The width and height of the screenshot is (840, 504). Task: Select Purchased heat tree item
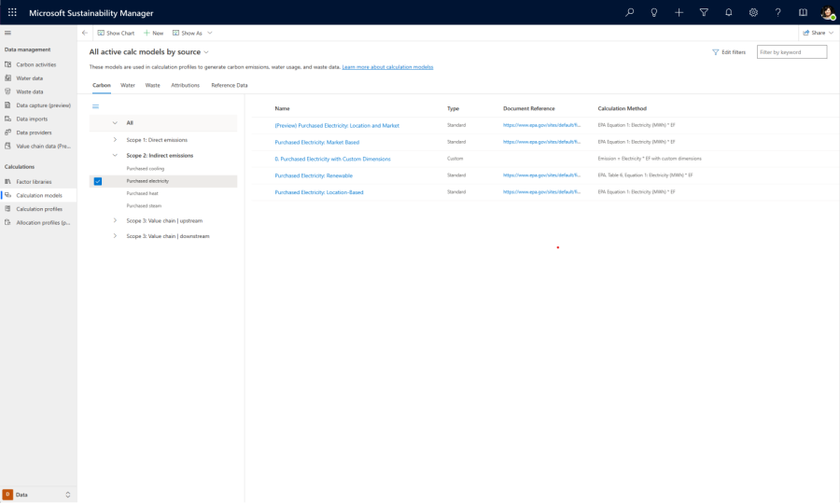point(142,193)
